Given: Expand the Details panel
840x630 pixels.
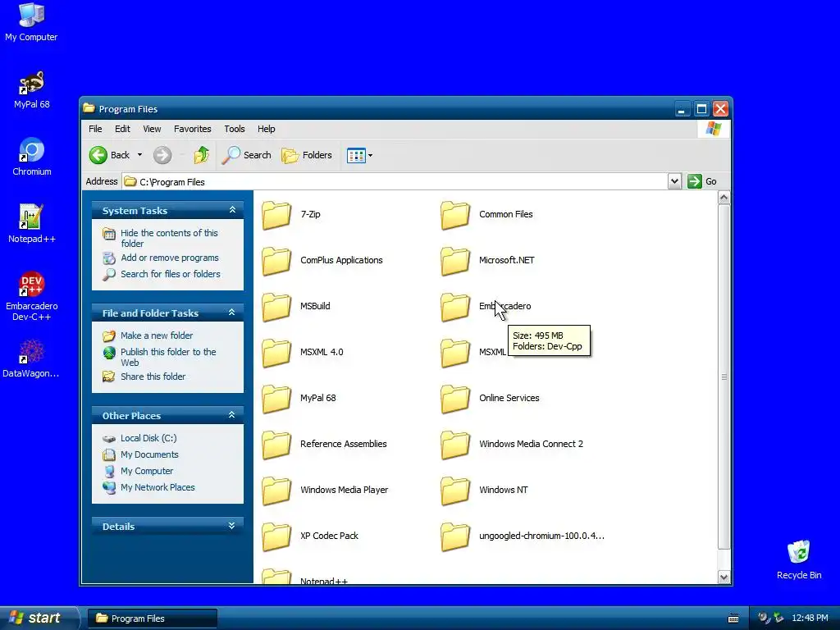Looking at the screenshot, I should point(232,526).
